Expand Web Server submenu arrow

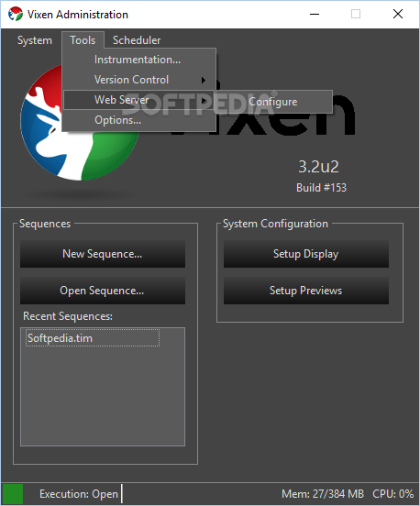[x=204, y=100]
